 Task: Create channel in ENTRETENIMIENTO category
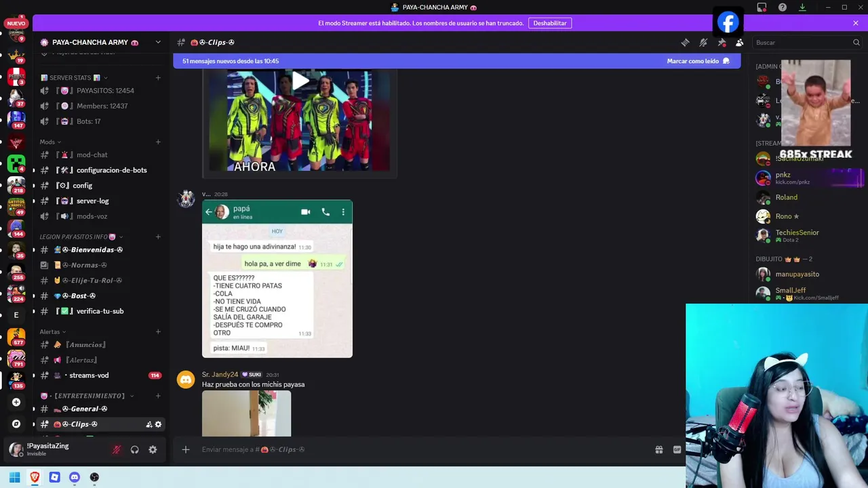[x=158, y=395]
